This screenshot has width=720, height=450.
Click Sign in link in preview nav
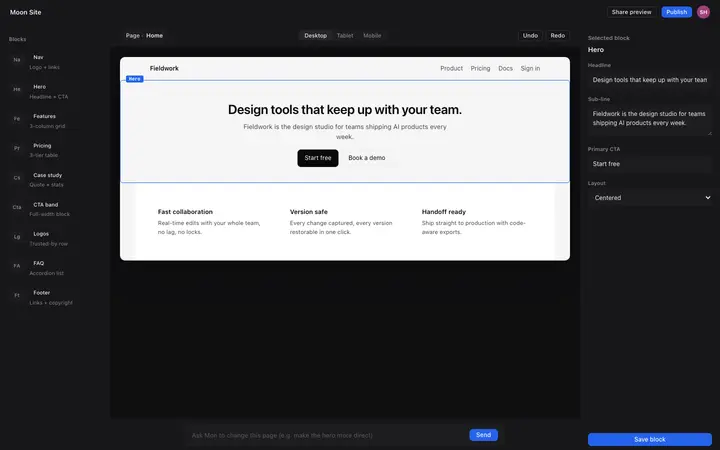tap(530, 68)
